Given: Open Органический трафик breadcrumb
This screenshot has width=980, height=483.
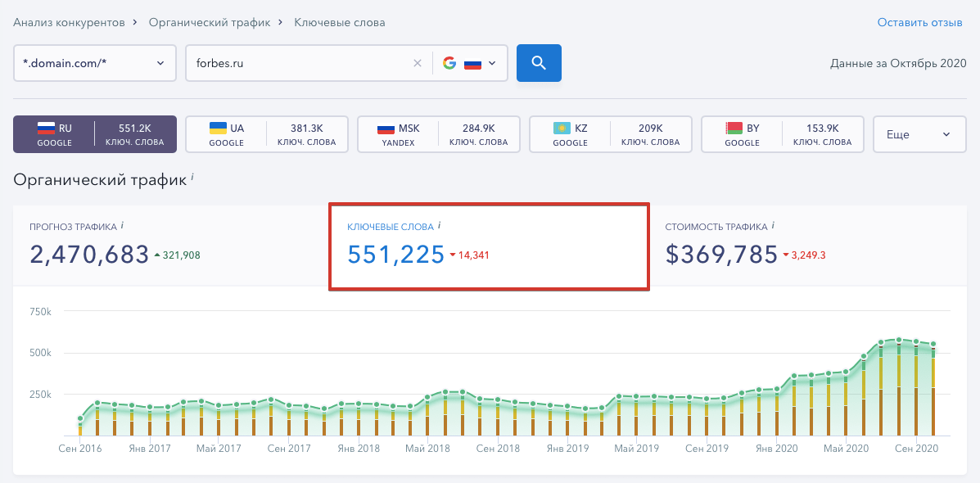Looking at the screenshot, I should (x=210, y=22).
